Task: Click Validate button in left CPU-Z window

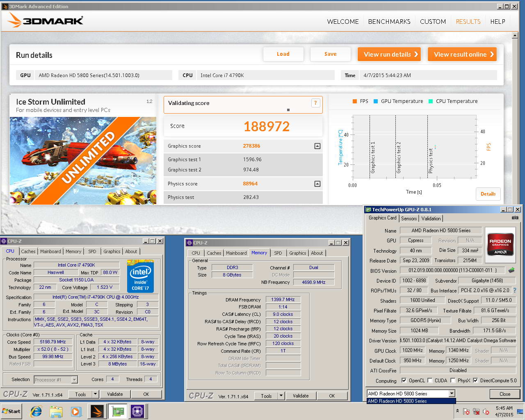Action: click(115, 394)
